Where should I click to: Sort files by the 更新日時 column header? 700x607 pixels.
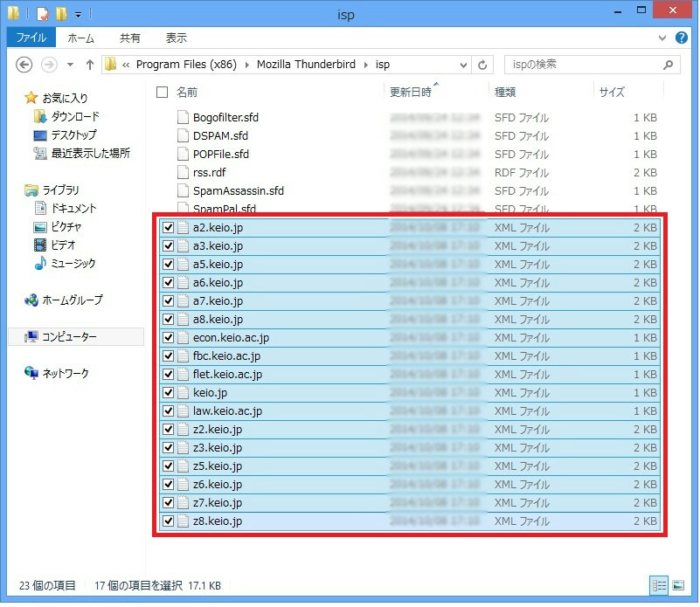point(408,92)
